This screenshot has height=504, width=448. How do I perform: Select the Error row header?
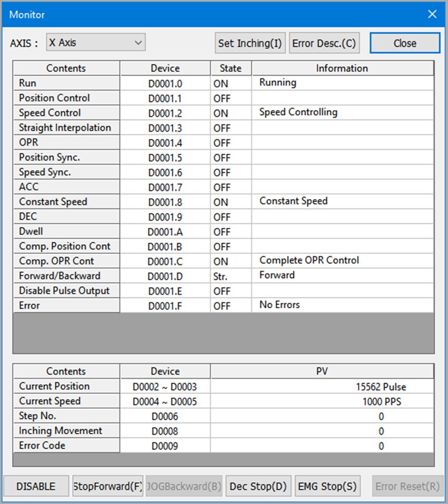[66, 305]
